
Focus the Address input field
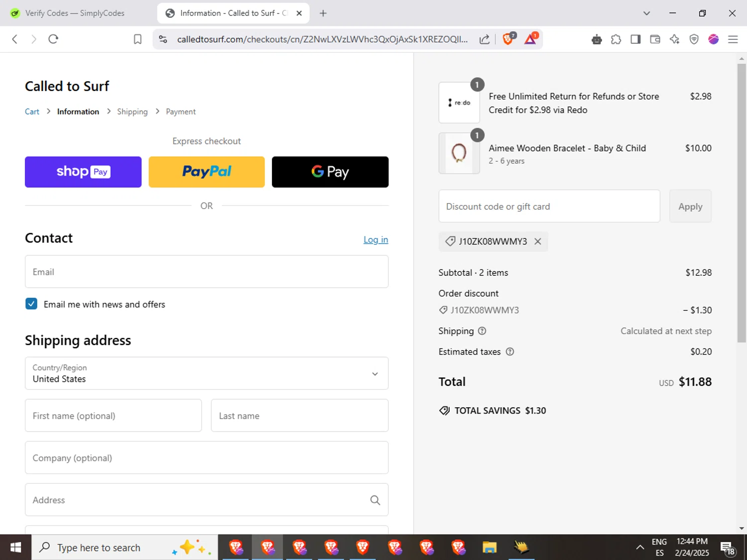[x=207, y=500]
